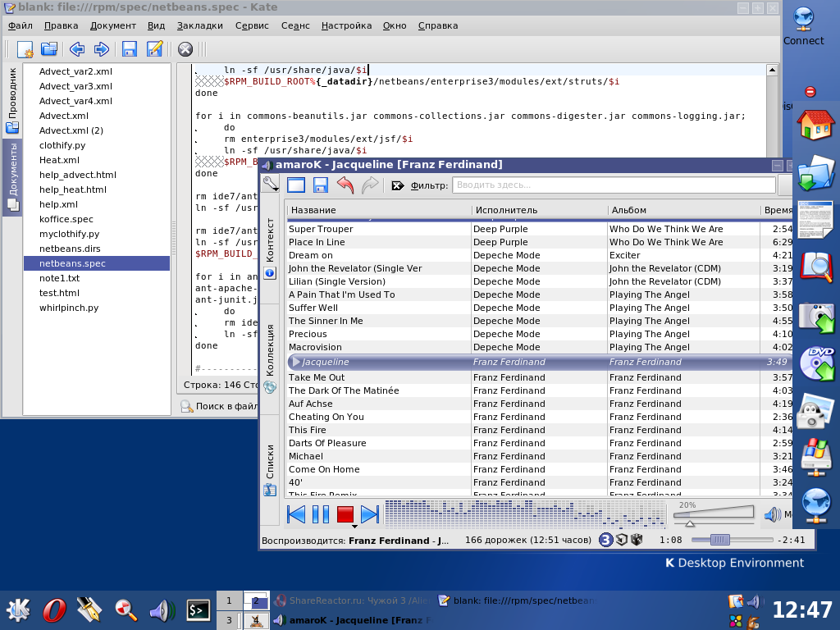Click the analyzer visualization in amaroK
Image resolution: width=840 pixels, height=630 pixels.
[x=524, y=514]
